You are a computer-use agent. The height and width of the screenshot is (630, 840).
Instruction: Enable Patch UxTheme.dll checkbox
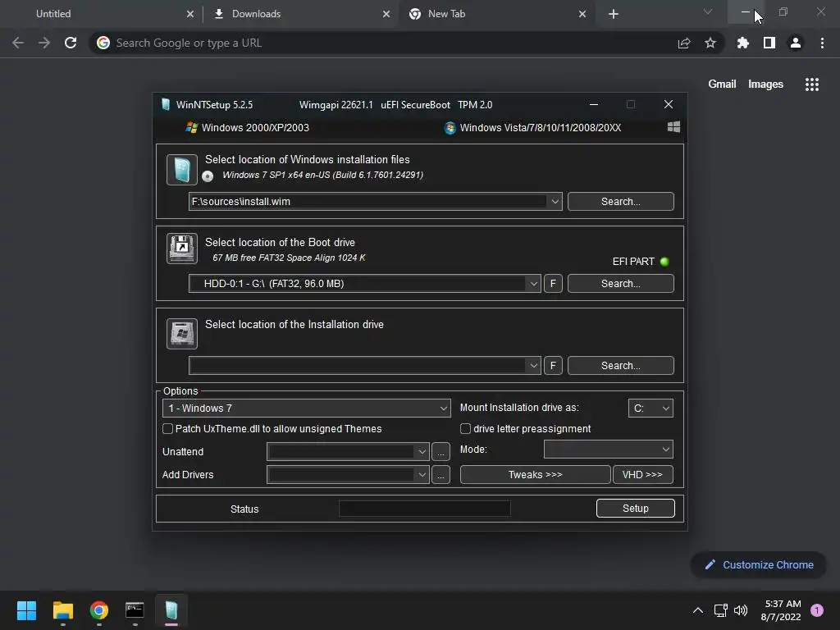pos(167,428)
